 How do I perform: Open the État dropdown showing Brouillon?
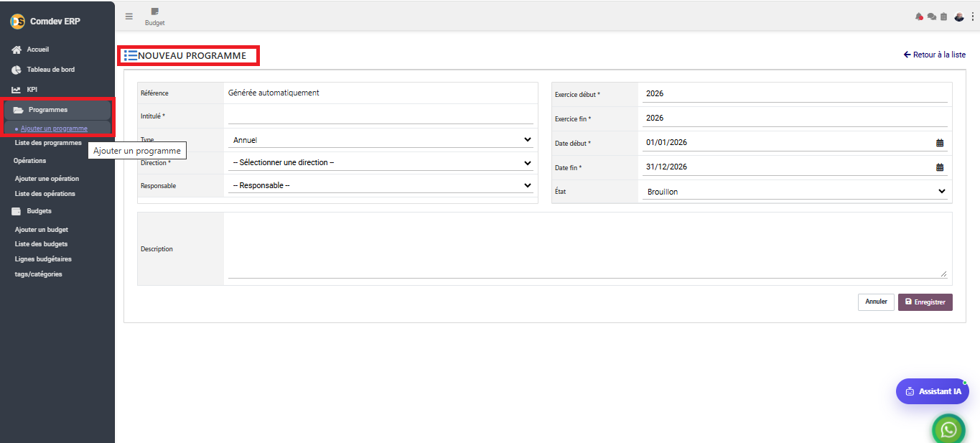pos(795,192)
